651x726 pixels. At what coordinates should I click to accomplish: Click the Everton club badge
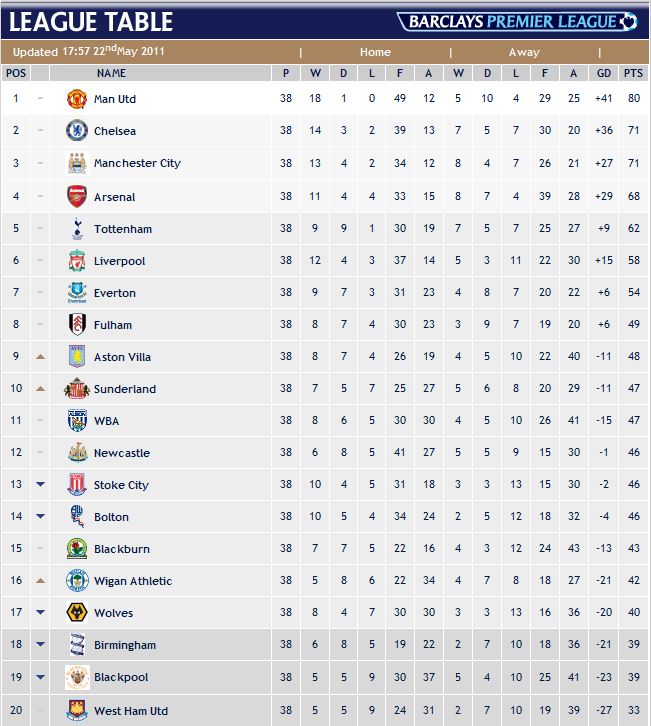77,293
